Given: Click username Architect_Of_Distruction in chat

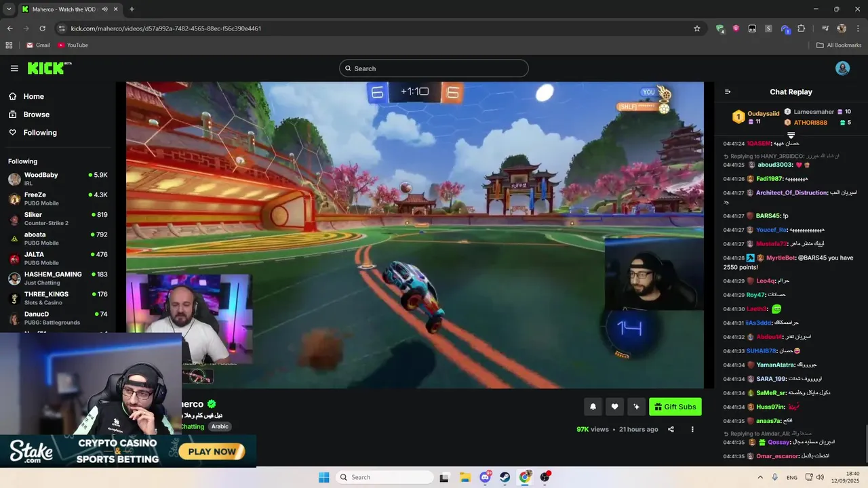Looking at the screenshot, I should point(792,192).
